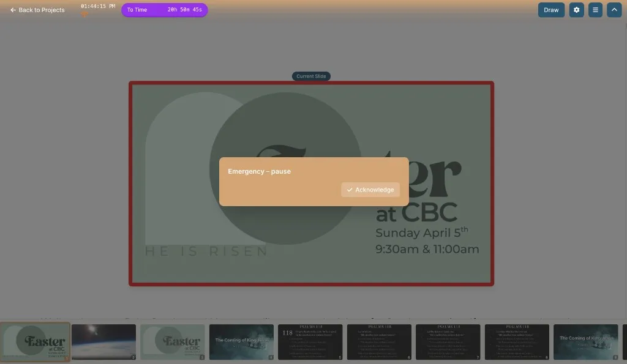Screen dimensions: 627x364
Task: Click the checkmark icon in the Acknowledge button
Action: pos(350,190)
